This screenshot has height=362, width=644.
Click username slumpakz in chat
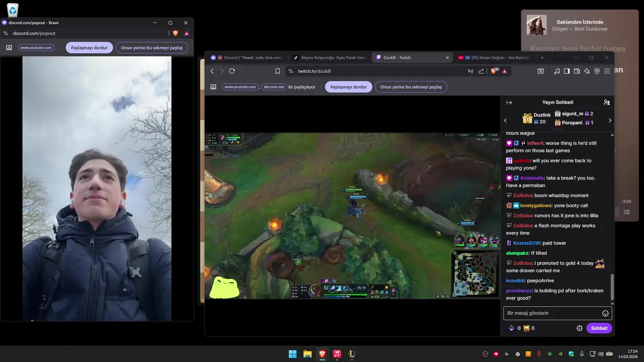(517, 253)
